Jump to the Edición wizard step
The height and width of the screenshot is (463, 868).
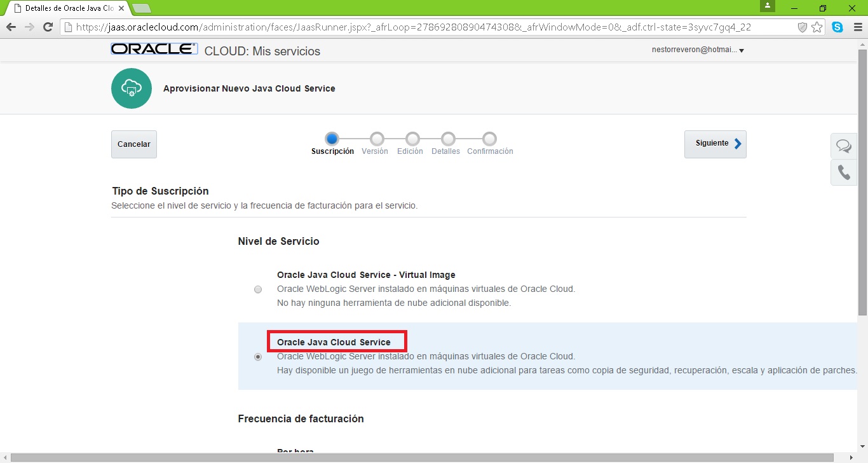coord(412,139)
